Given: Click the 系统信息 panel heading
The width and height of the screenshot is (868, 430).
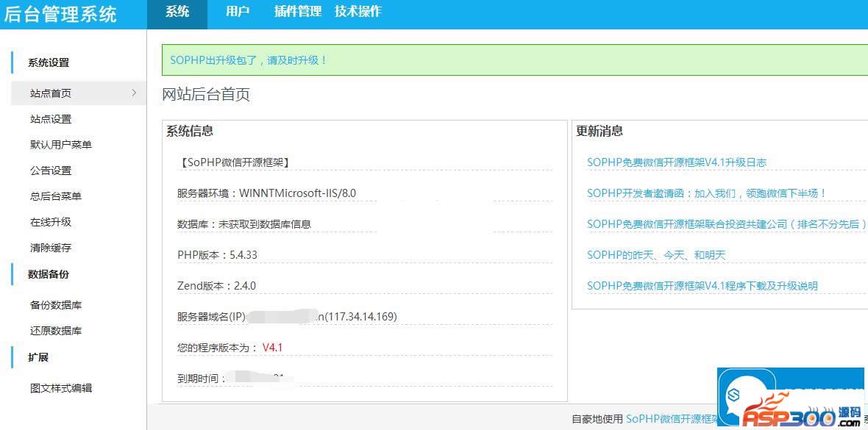Looking at the screenshot, I should point(190,131).
